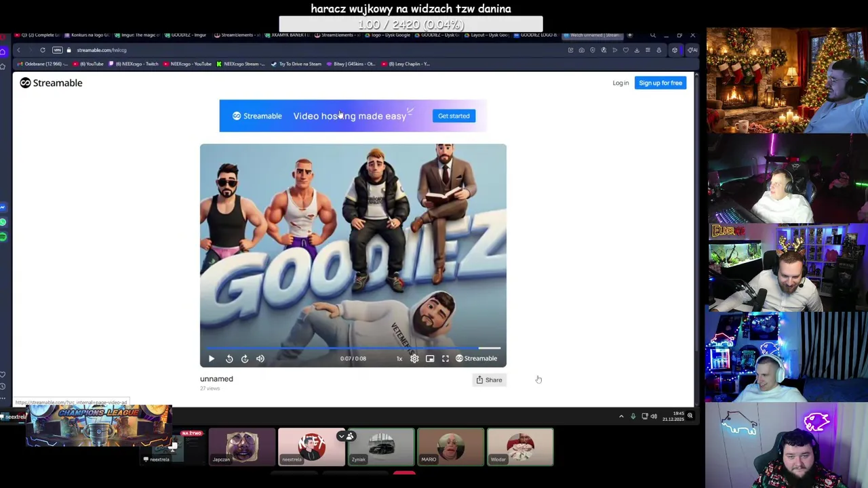Skip the video forward ten seconds
This screenshot has width=868, height=488.
coord(245,359)
